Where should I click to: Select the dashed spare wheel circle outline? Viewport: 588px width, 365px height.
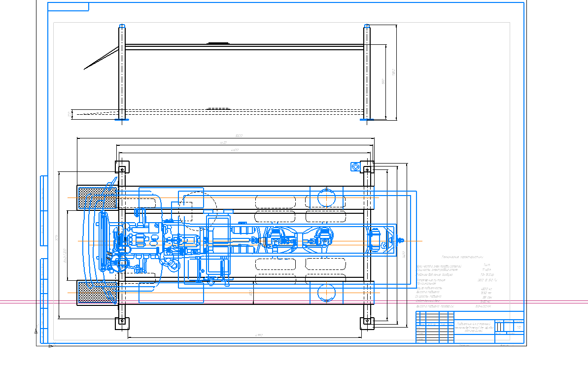[198, 211]
